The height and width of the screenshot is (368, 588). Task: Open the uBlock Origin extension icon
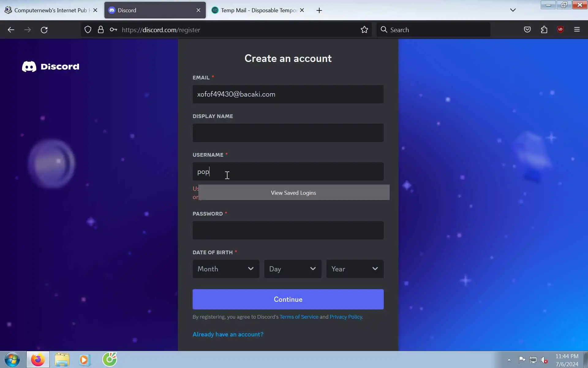(560, 30)
